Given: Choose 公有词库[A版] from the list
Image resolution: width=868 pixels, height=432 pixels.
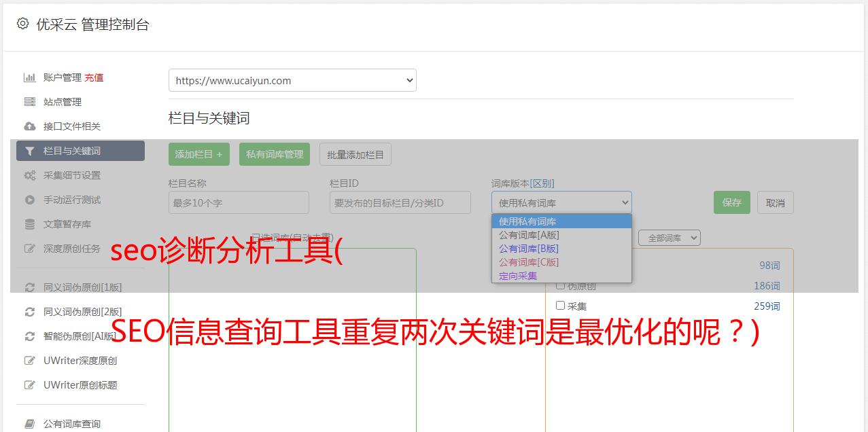Looking at the screenshot, I should tap(529, 235).
